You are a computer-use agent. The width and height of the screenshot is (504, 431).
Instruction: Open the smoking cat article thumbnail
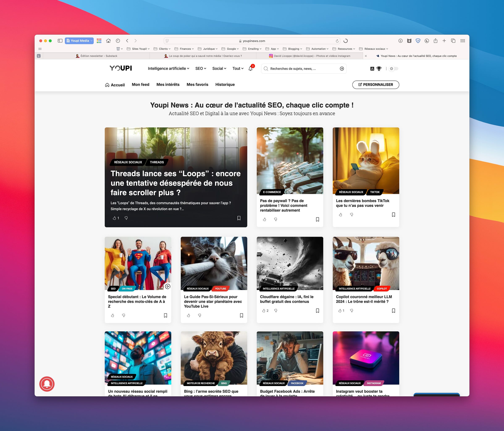point(214,263)
